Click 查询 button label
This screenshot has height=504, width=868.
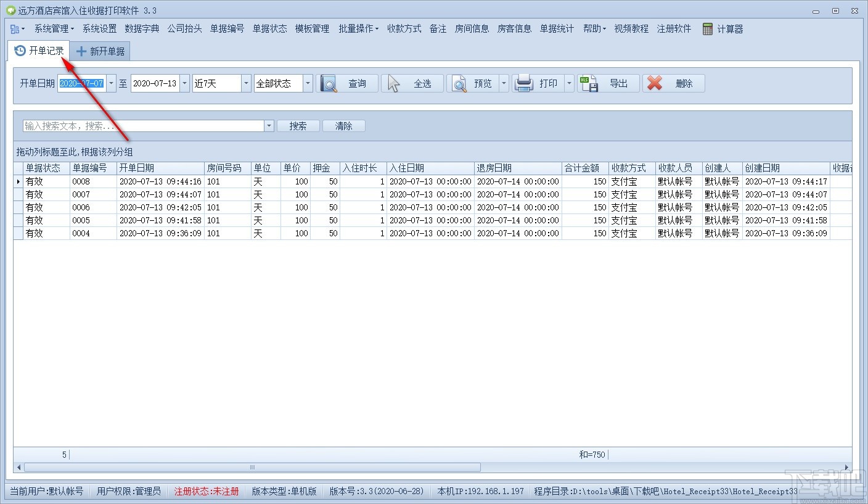(x=358, y=83)
